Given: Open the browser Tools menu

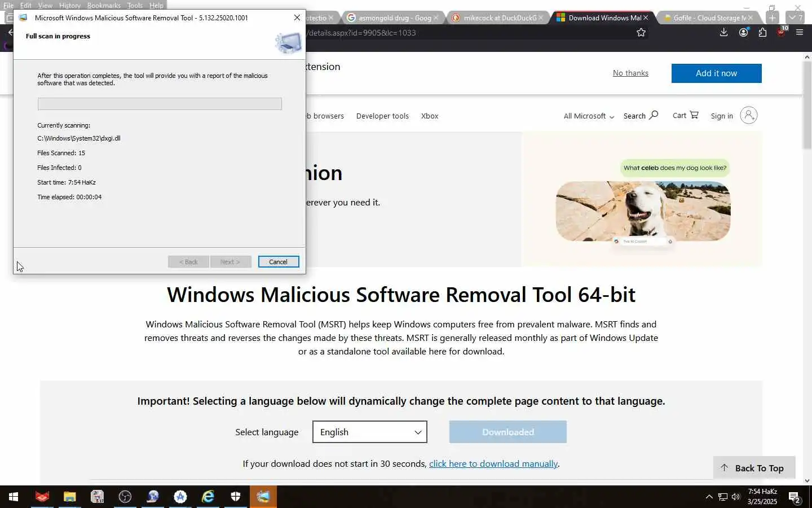Looking at the screenshot, I should tap(135, 5).
